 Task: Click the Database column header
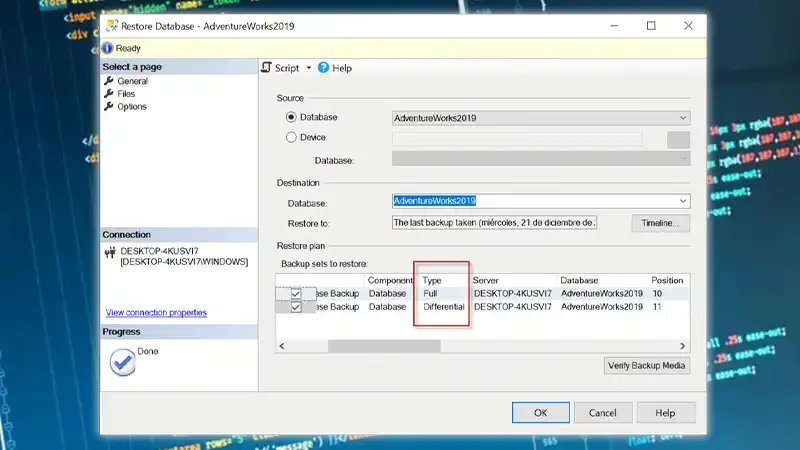[x=579, y=281]
